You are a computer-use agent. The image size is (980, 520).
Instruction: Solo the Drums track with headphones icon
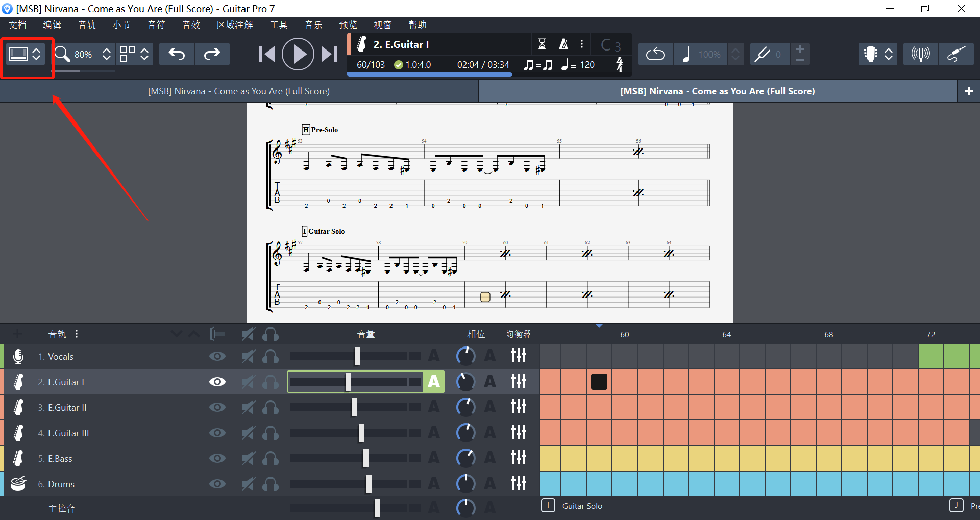coord(271,483)
